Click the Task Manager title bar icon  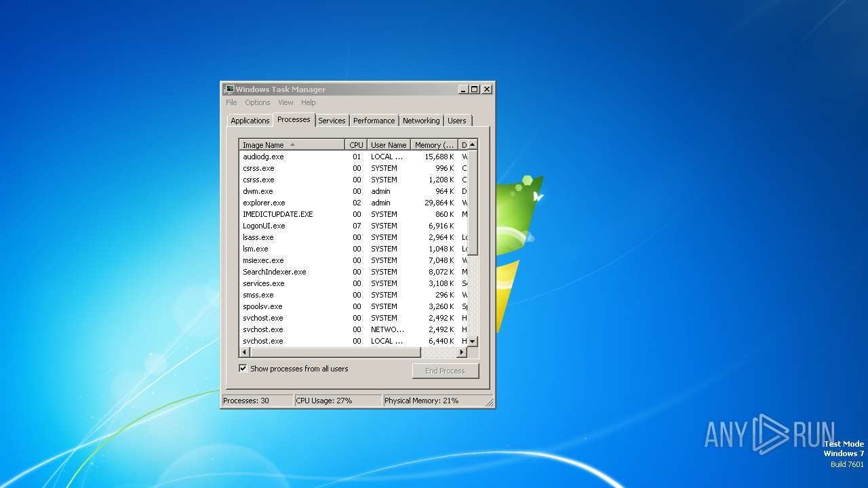[x=229, y=89]
